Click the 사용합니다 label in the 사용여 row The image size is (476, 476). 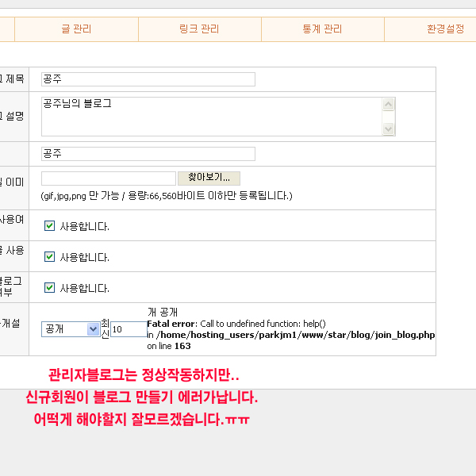(x=84, y=226)
